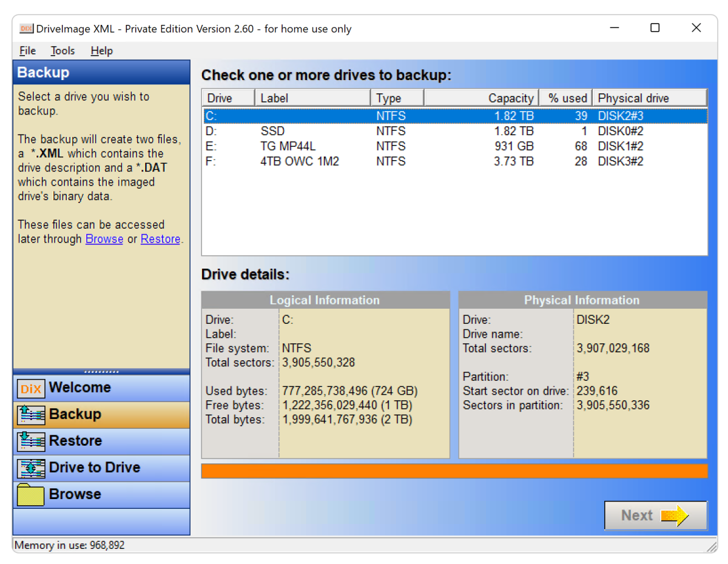Select the D: drive letter
The image size is (728, 564).
click(211, 131)
